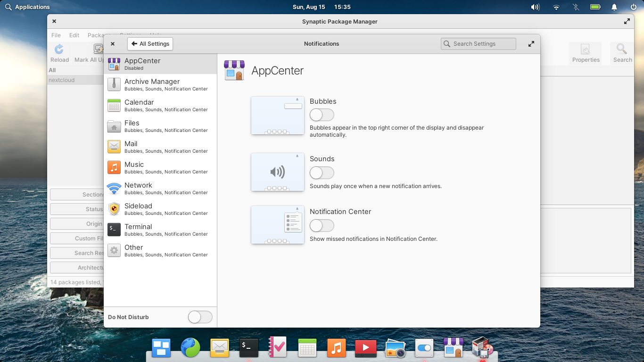Screen dimensions: 644x362
Task: Open the battery indicator in top panel
Action: pos(595,7)
